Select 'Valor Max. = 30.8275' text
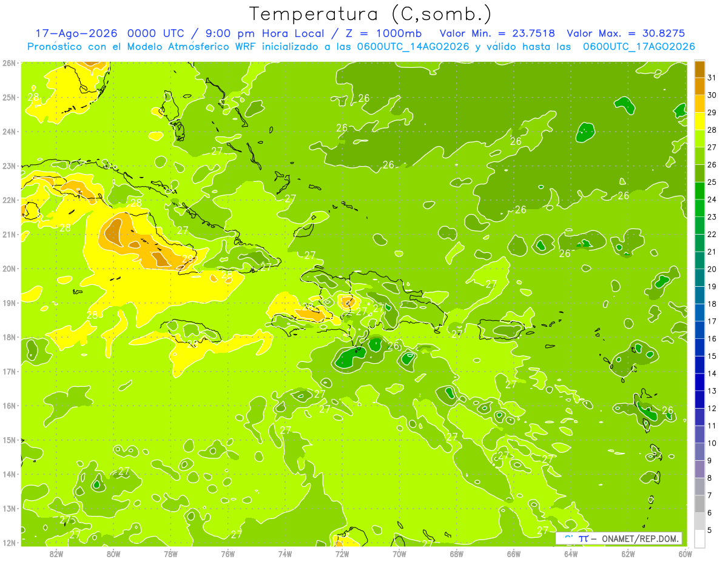The image size is (728, 562). pos(625,33)
